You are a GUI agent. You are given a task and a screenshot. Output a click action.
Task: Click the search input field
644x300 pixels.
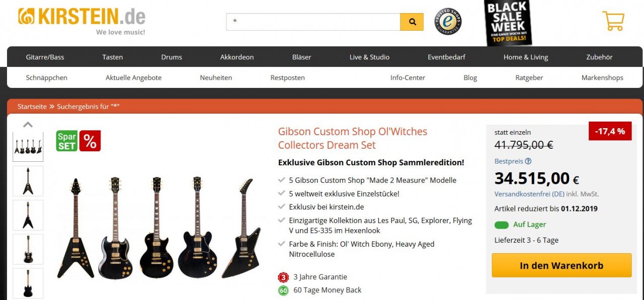313,22
